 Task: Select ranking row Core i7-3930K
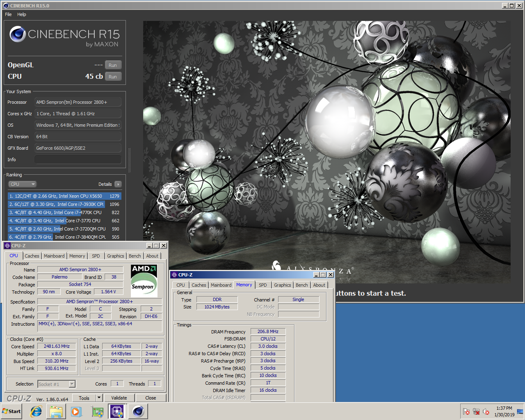(x=64, y=204)
